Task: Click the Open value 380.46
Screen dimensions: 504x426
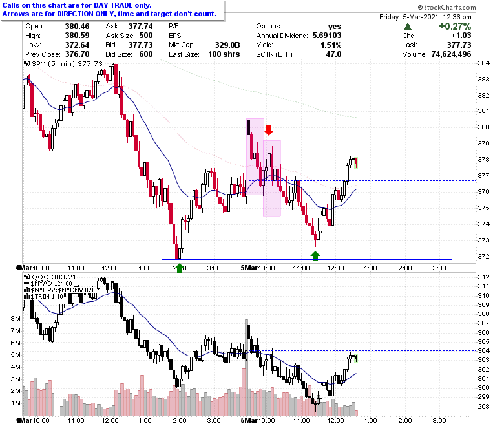Action: pyautogui.click(x=77, y=26)
